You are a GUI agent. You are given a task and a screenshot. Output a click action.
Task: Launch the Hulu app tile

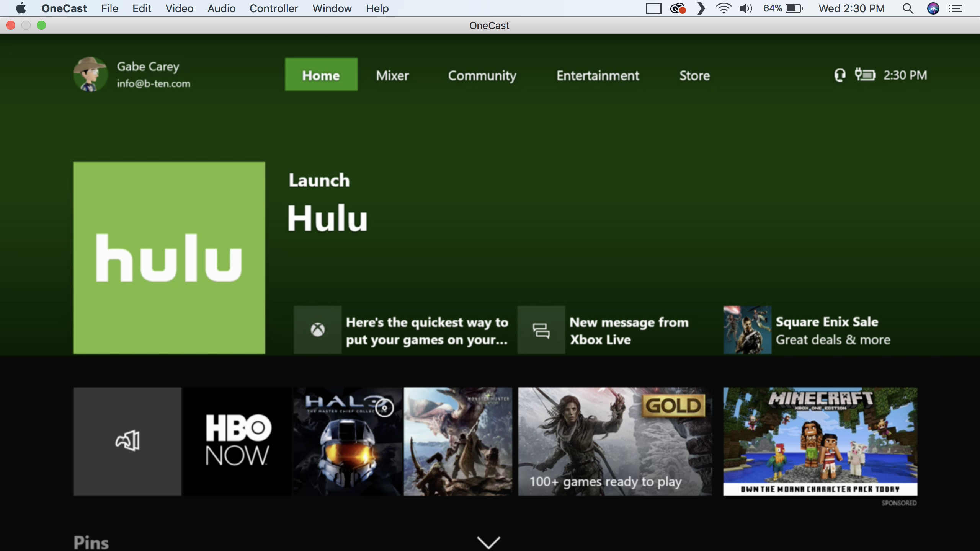[169, 258]
